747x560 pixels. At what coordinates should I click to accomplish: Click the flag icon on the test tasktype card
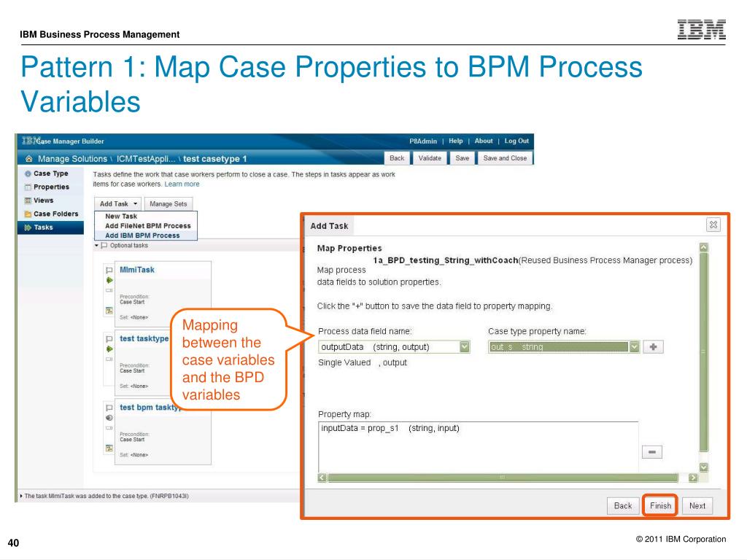click(x=109, y=339)
